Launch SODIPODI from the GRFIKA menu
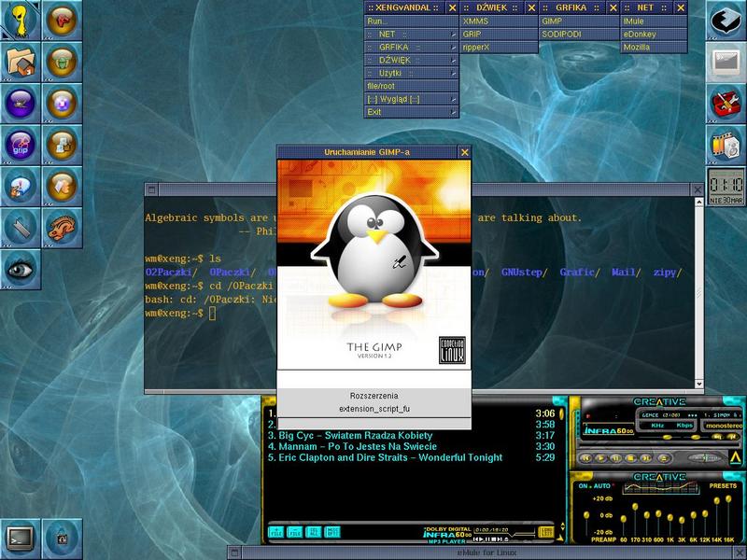 click(x=579, y=35)
